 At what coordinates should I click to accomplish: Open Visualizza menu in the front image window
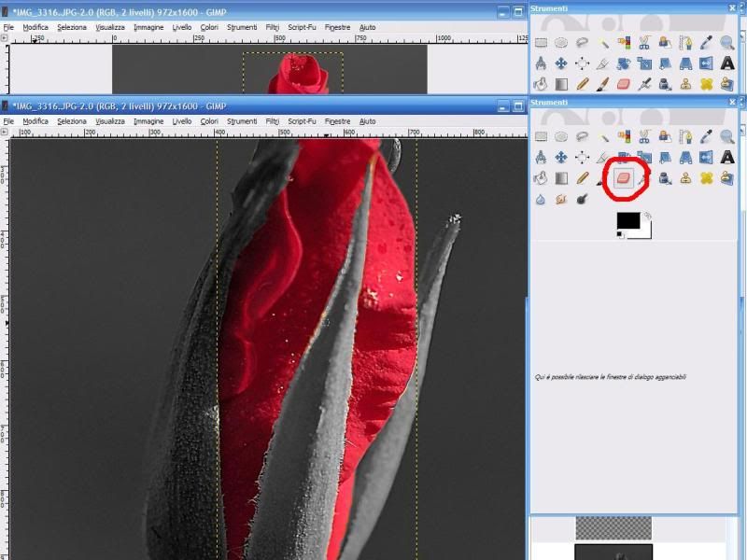(110, 121)
